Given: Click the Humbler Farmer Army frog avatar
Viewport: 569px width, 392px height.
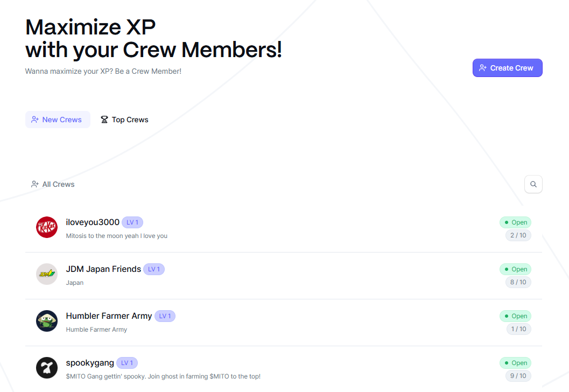Looking at the screenshot, I should click(x=47, y=321).
